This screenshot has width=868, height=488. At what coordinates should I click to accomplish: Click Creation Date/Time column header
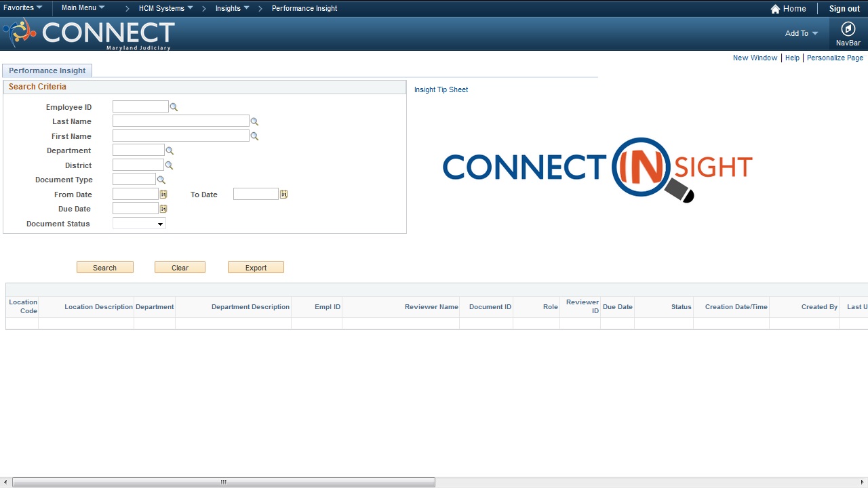(736, 307)
